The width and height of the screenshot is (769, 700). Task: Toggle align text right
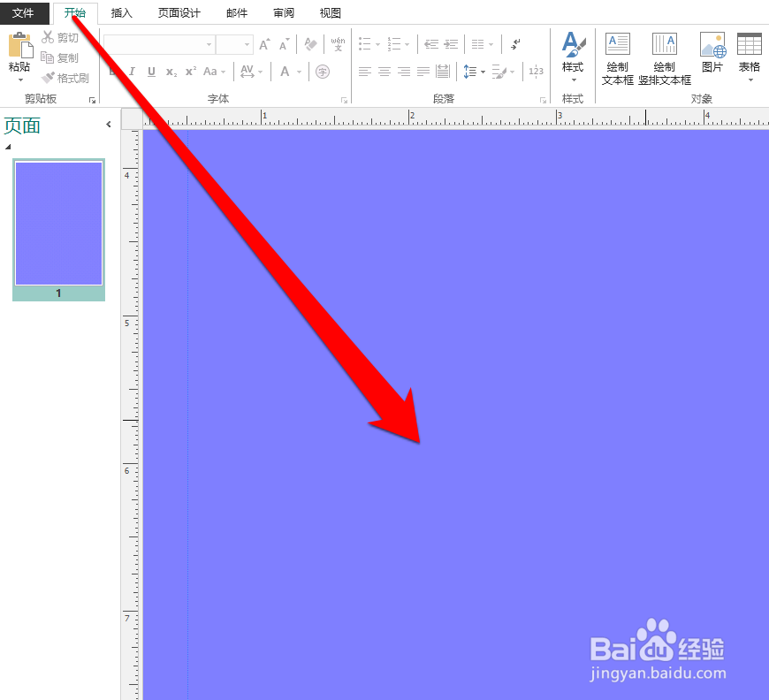point(404,72)
